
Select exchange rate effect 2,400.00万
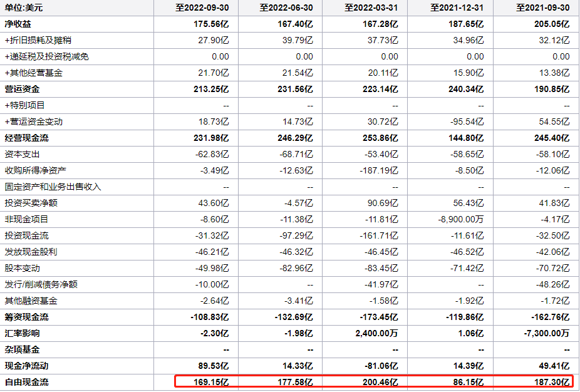[x=377, y=333]
